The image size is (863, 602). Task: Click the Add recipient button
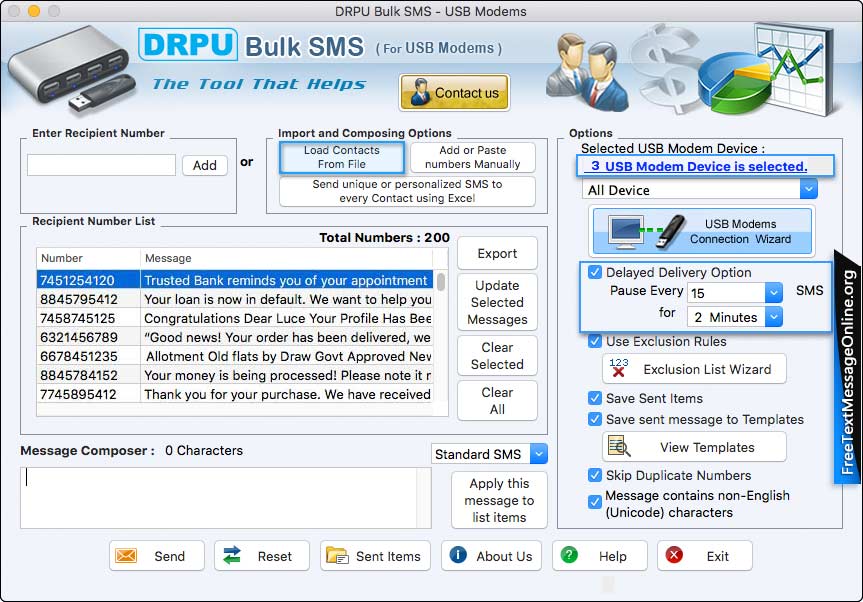pos(205,165)
